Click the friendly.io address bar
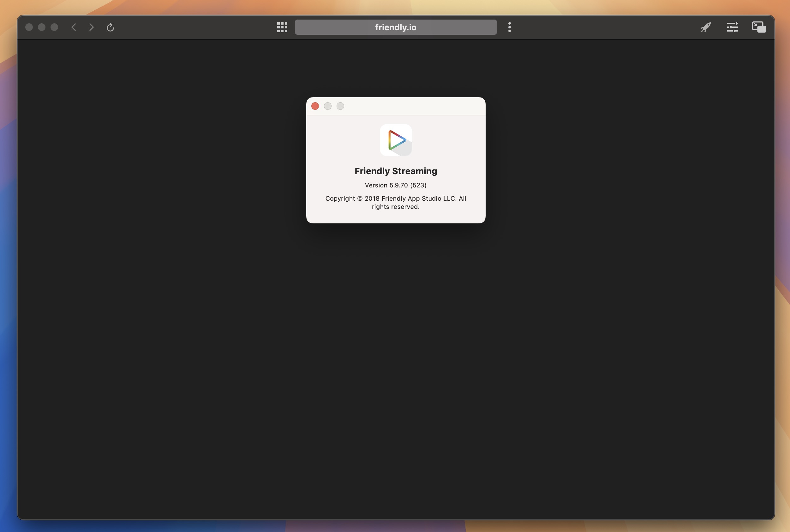The image size is (790, 532). point(396,27)
